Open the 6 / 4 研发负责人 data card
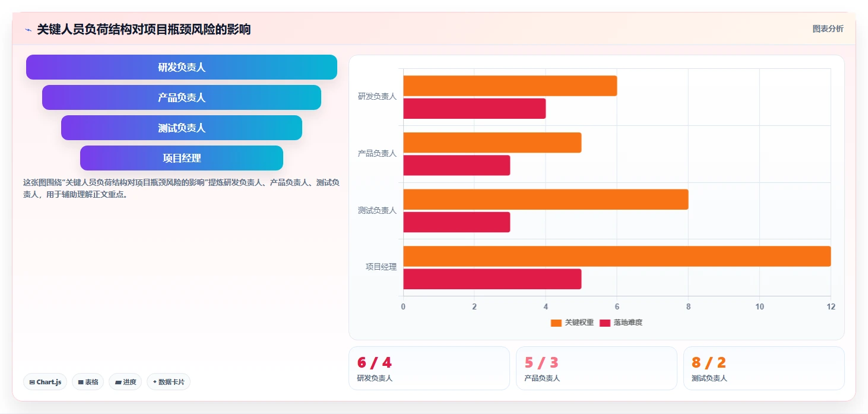The width and height of the screenshot is (868, 414). 429,368
